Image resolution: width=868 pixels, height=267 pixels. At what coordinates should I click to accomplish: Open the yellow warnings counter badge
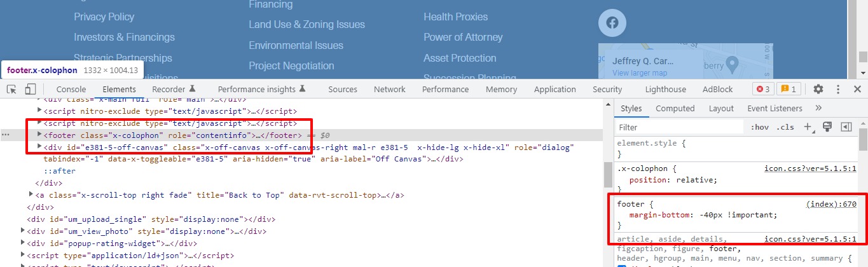coord(789,89)
